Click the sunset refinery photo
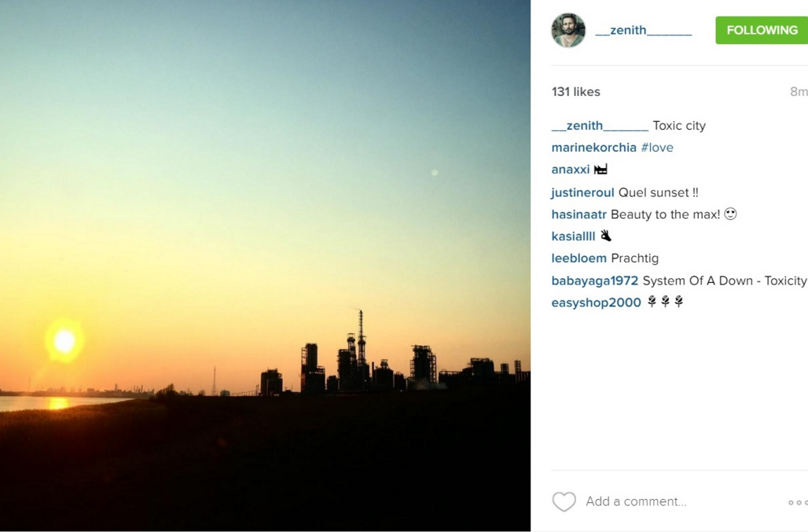The width and height of the screenshot is (808, 532). pyautogui.click(x=265, y=266)
